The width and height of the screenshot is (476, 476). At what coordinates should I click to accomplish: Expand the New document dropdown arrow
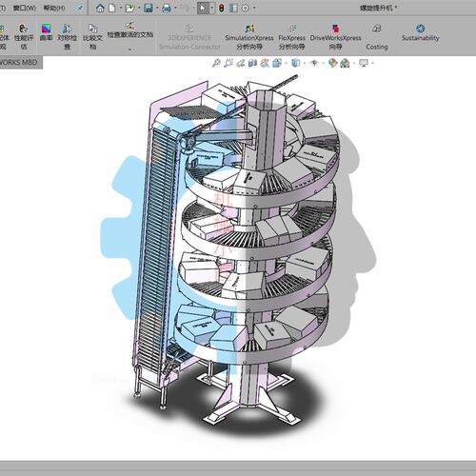pos(121,9)
